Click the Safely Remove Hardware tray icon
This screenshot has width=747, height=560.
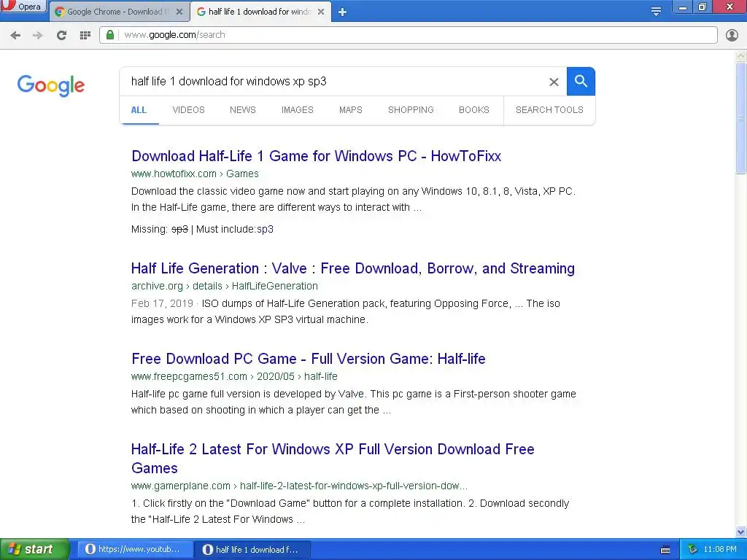[x=692, y=550]
